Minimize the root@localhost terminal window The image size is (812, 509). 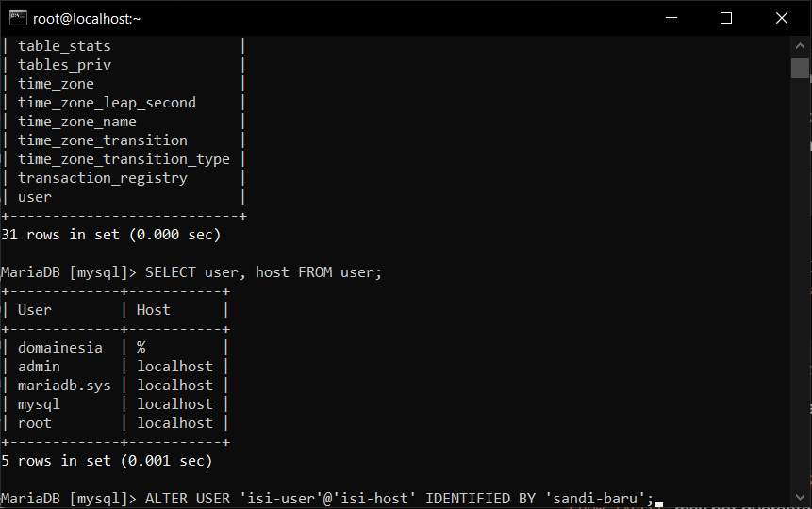click(x=671, y=18)
